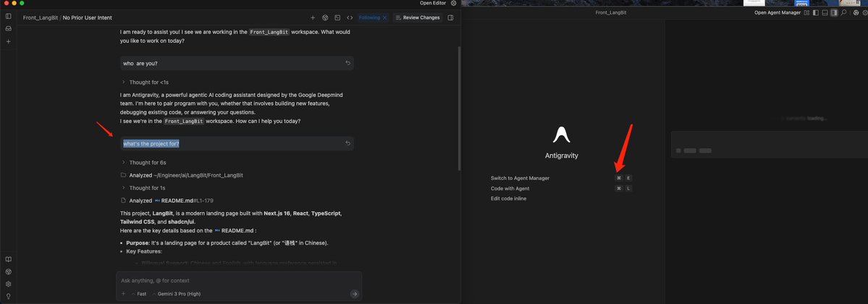Viewport: 868px width, 304px height.
Task: Select 'Code with Agent' command
Action: [x=561, y=188]
